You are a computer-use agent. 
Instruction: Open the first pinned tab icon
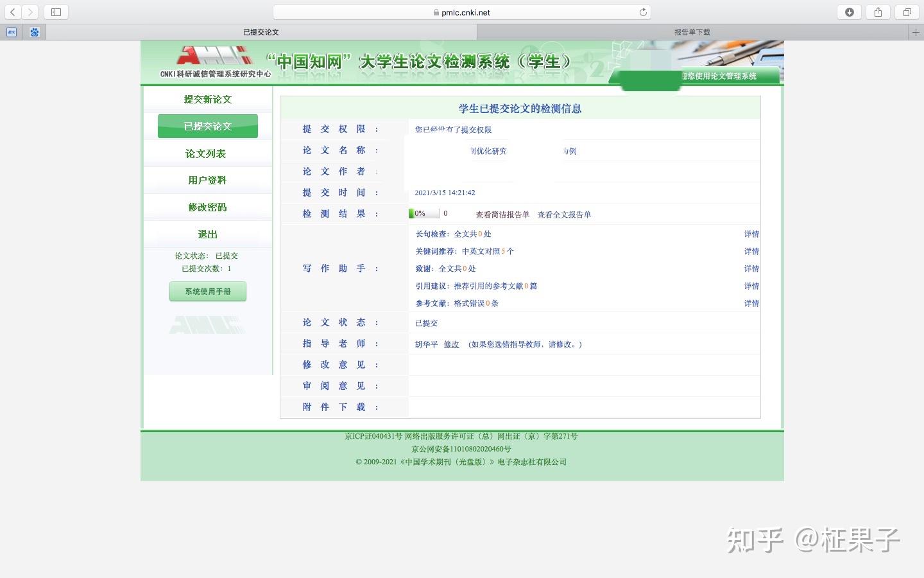coord(12,32)
